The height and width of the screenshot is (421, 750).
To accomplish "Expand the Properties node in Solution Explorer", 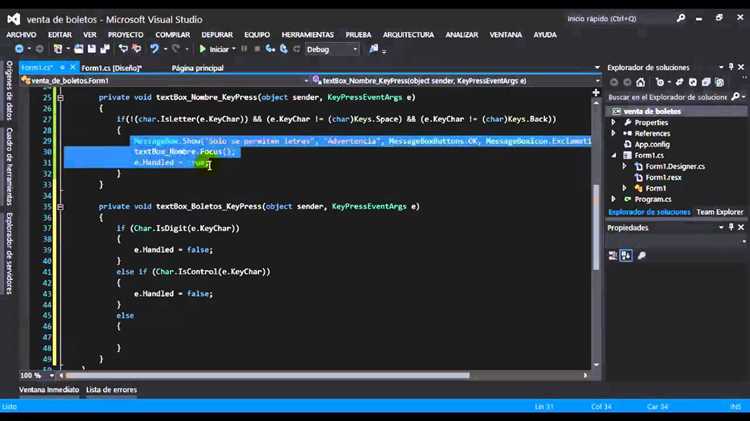I will 614,122.
